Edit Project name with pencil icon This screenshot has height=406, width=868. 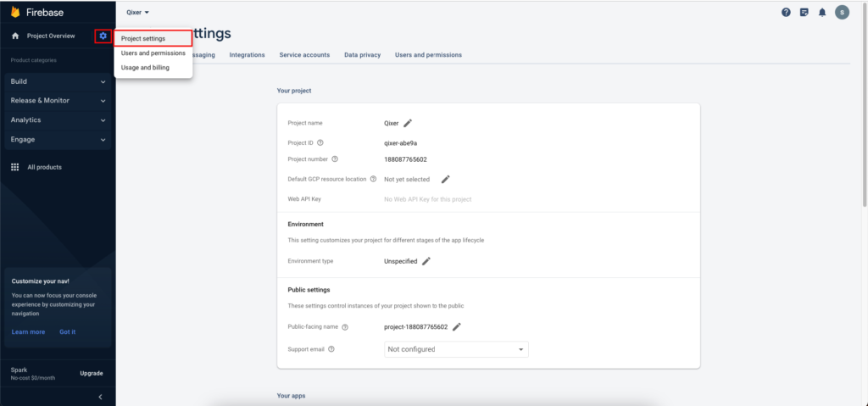[x=408, y=123]
